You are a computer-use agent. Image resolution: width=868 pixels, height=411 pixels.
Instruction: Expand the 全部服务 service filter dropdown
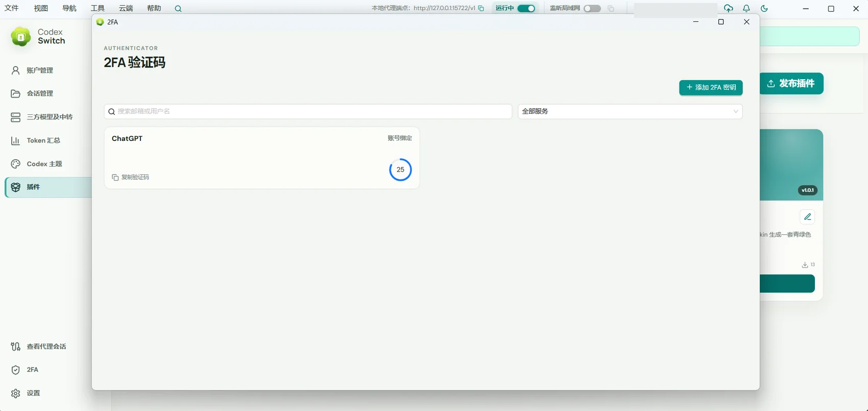[x=630, y=111]
